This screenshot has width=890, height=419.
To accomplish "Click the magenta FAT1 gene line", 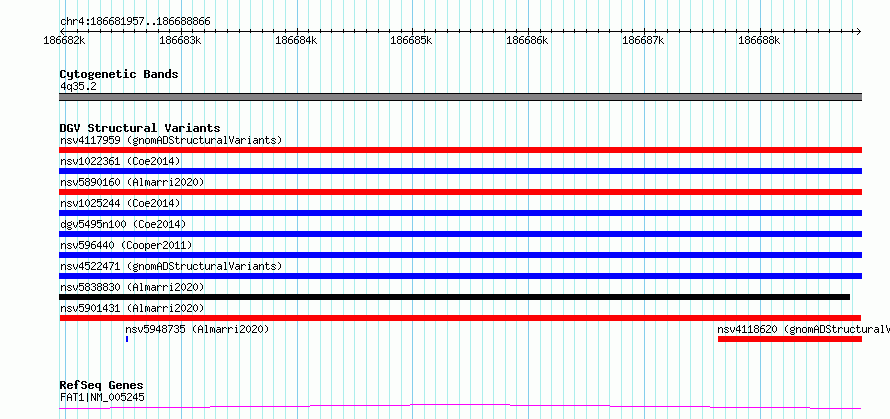I will click(460, 407).
